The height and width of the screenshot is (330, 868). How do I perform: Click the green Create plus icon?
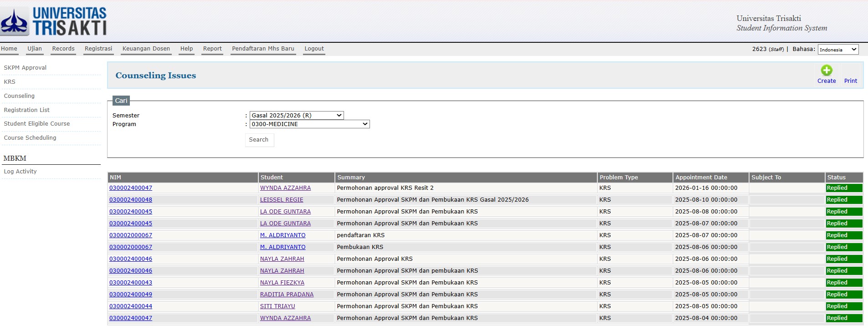click(x=826, y=71)
